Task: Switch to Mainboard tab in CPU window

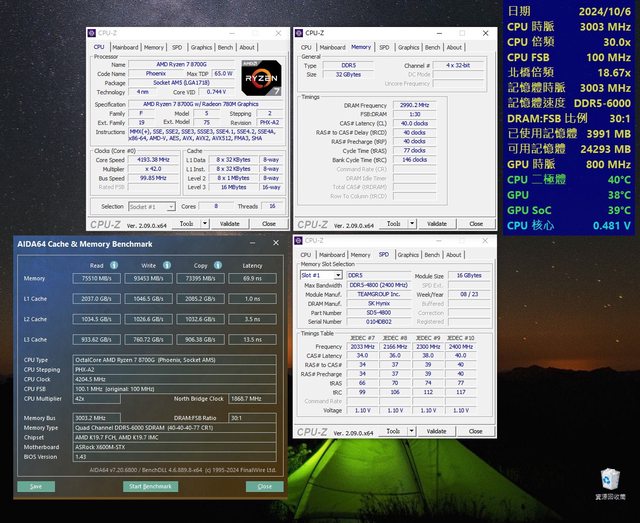Action: point(125,47)
